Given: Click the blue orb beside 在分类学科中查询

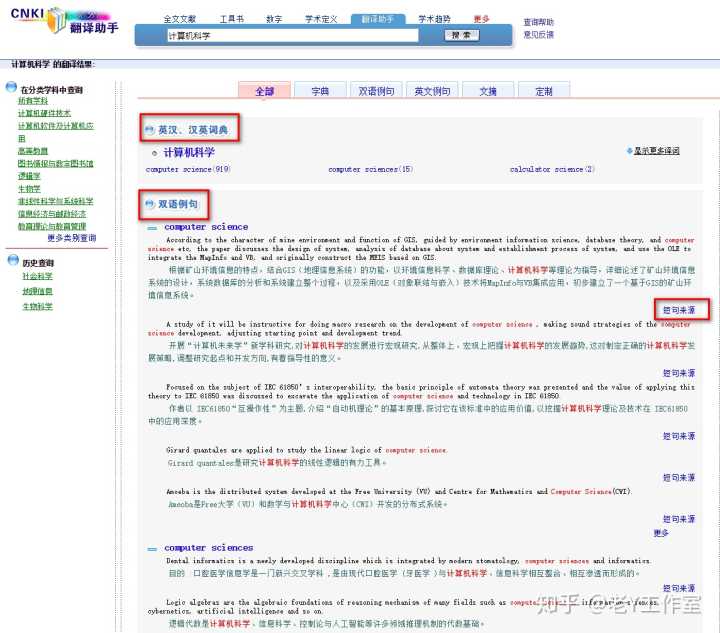Looking at the screenshot, I should (x=11, y=87).
